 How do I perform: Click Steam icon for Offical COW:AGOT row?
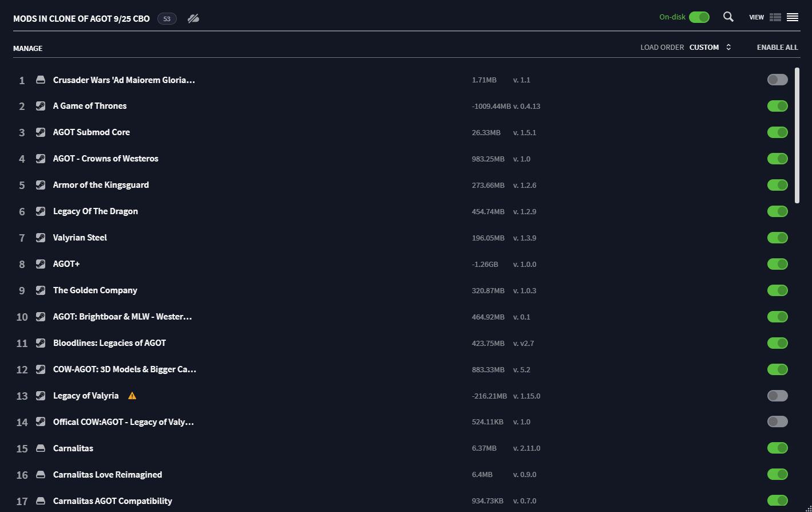pyautogui.click(x=41, y=422)
